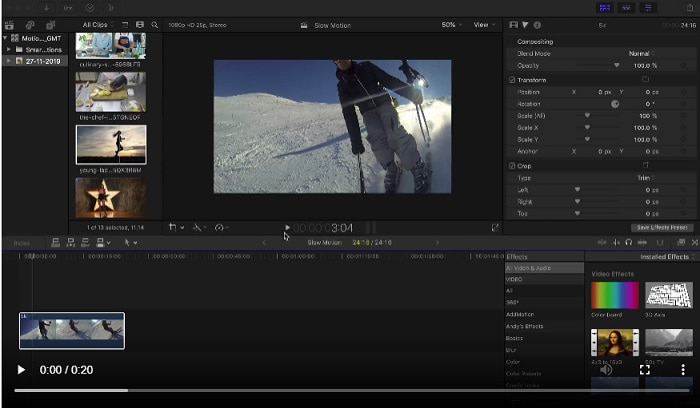Click connect clip to storyline icon
The height and width of the screenshot is (408, 700).
55,242
